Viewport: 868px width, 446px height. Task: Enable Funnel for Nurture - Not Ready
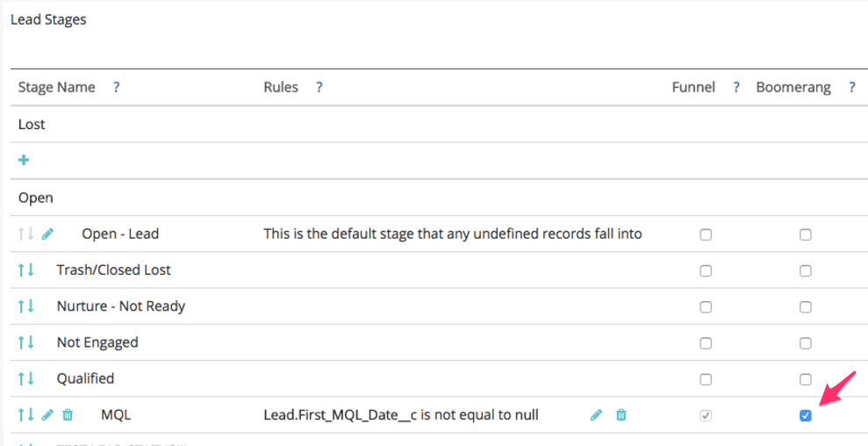(x=706, y=307)
